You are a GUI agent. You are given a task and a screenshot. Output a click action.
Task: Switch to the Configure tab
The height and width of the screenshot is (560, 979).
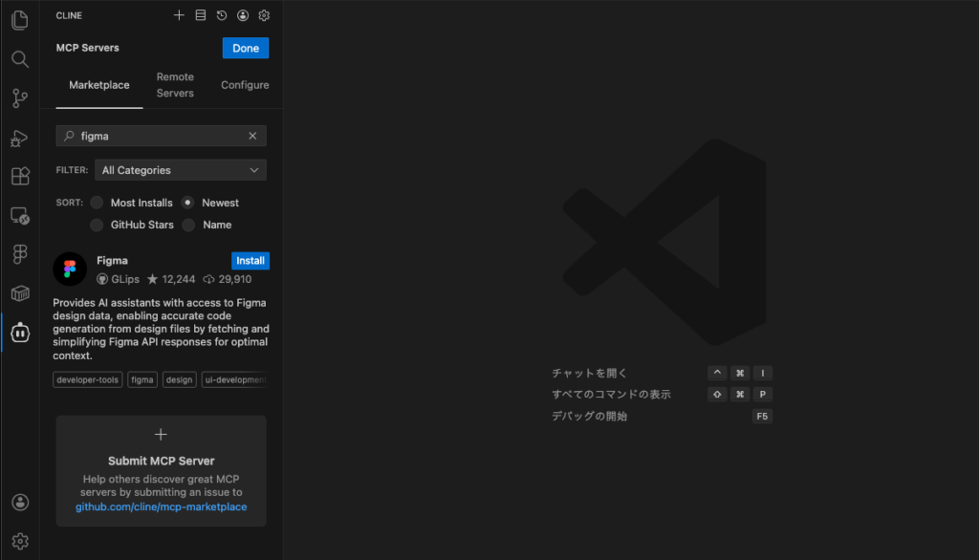pos(245,85)
